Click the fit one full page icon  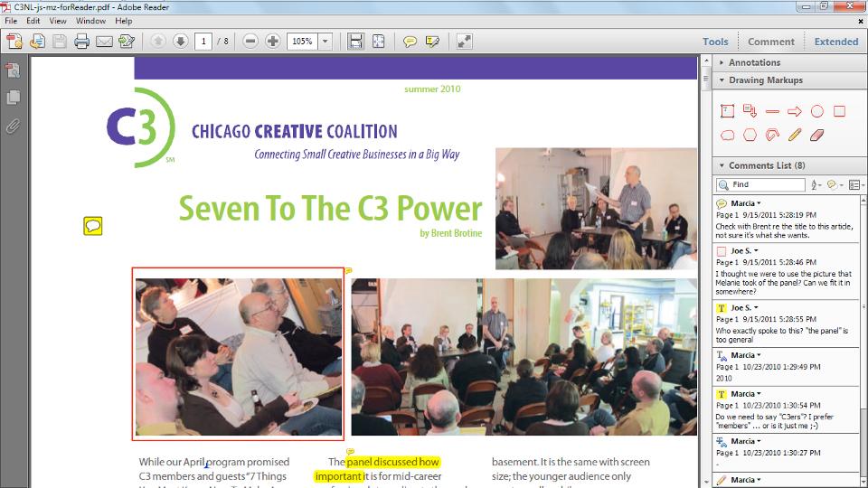pyautogui.click(x=379, y=41)
